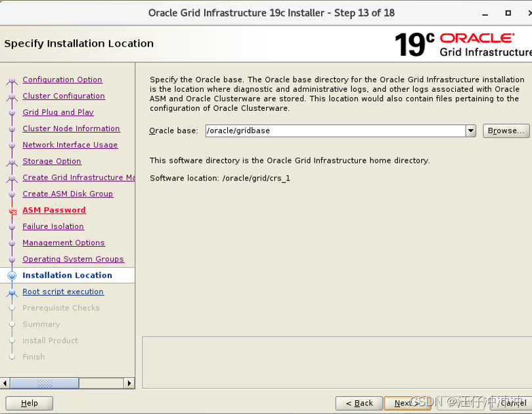Expand the Oracle base dropdown arrow
This screenshot has width=532, height=414.
click(x=470, y=131)
